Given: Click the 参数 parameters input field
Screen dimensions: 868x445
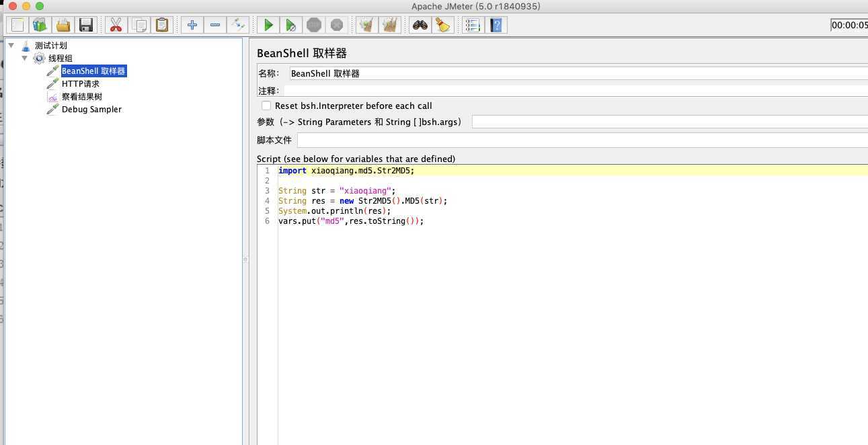Looking at the screenshot, I should [x=670, y=122].
